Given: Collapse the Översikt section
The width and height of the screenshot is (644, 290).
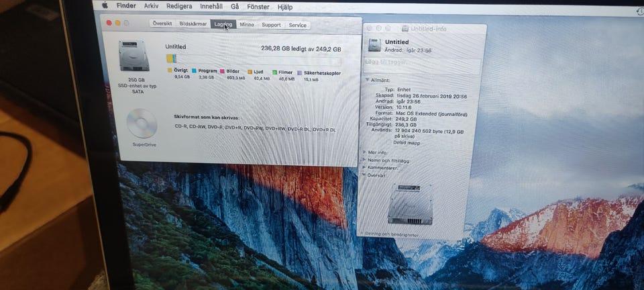Looking at the screenshot, I should pos(364,175).
